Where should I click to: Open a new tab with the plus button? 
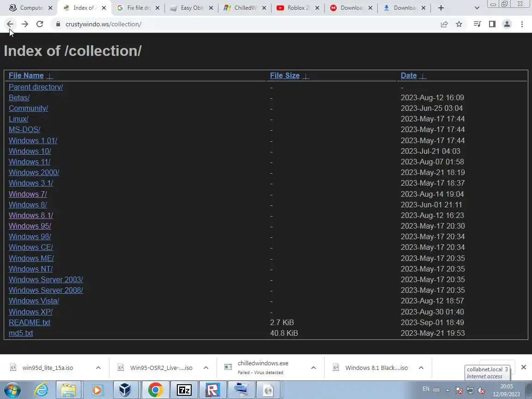click(x=441, y=8)
